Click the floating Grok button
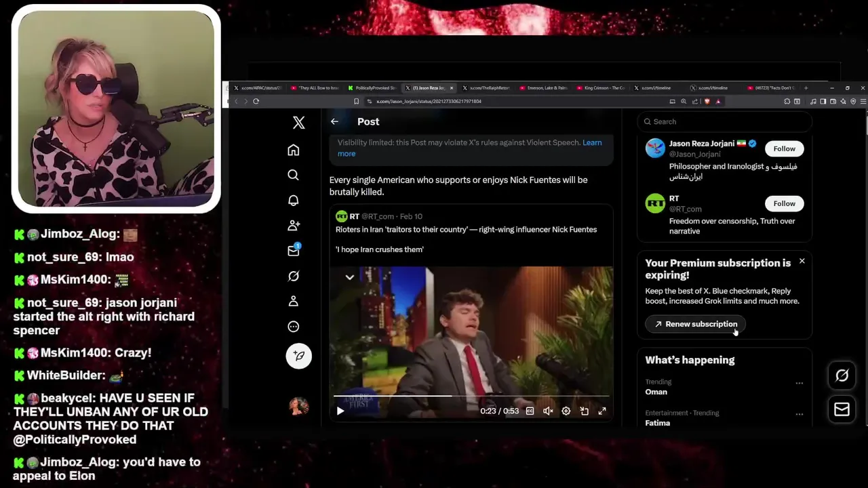The height and width of the screenshot is (488, 868). tap(842, 375)
